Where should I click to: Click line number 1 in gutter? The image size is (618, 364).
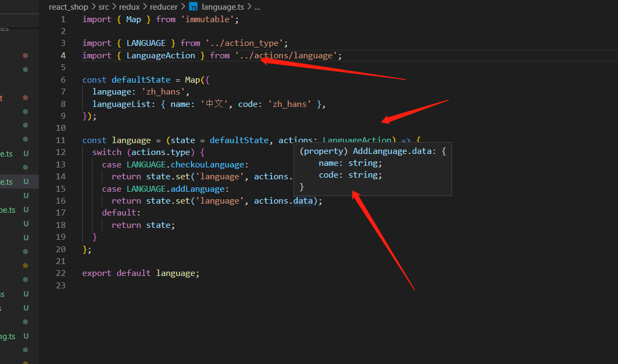63,19
